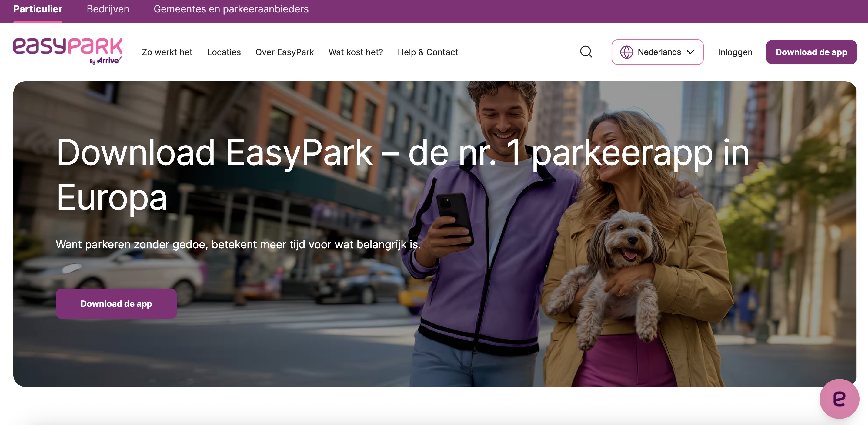Click Download de app on the hero banner
868x425 pixels.
pyautogui.click(x=116, y=304)
